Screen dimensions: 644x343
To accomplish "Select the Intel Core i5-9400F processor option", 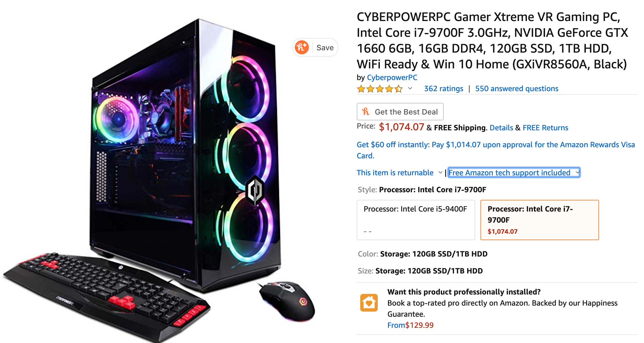I will pos(416,220).
